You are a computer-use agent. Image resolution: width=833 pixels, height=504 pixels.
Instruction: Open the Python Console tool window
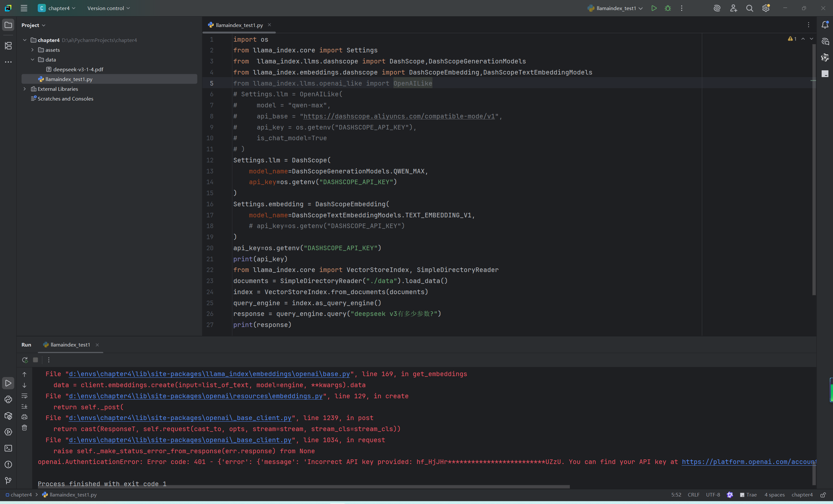pos(8,400)
